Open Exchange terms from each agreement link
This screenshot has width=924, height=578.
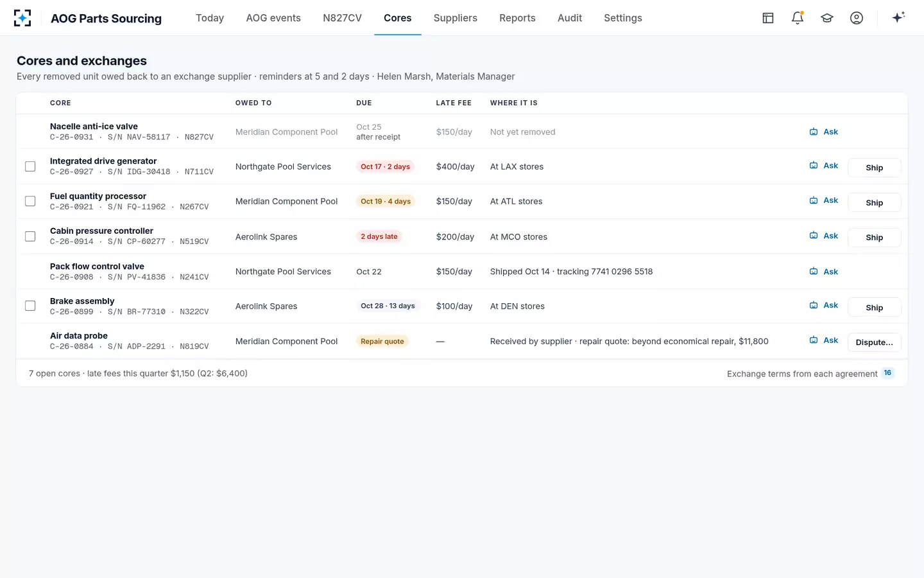tap(802, 374)
